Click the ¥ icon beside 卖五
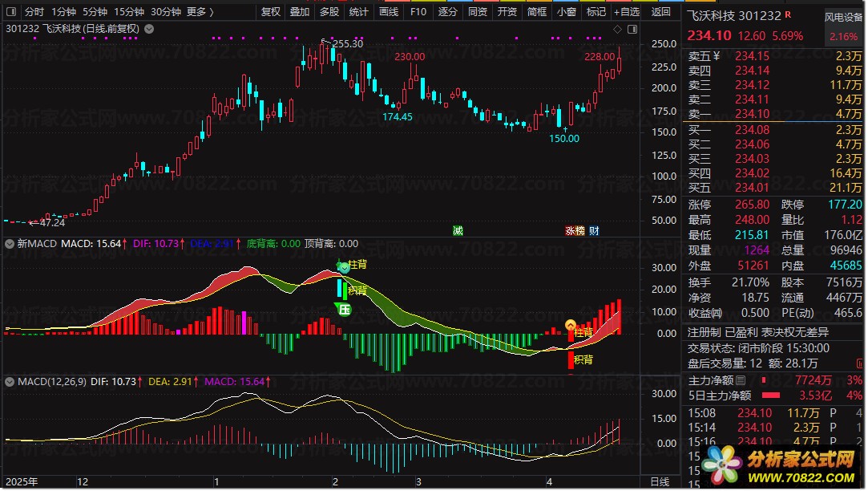The width and height of the screenshot is (868, 491). (717, 56)
